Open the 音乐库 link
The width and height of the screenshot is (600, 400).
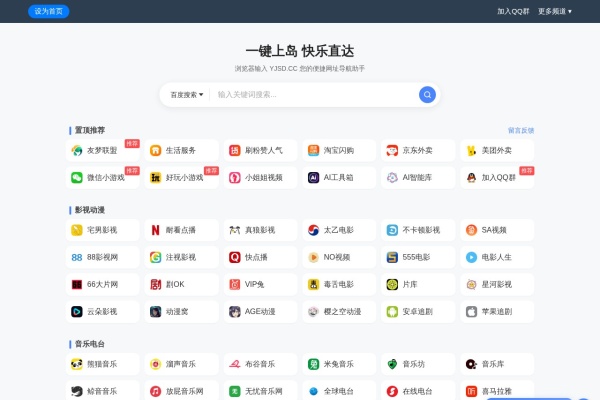[x=497, y=364]
